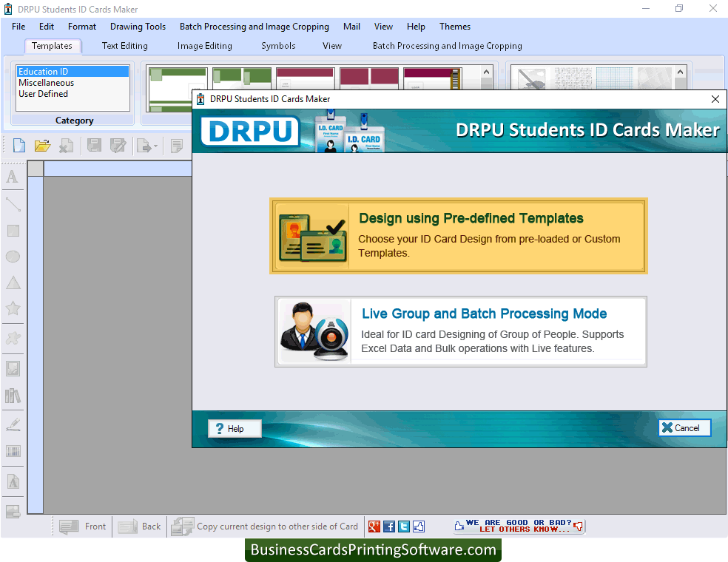Select Education ID category
This screenshot has width=728, height=562.
coord(73,72)
